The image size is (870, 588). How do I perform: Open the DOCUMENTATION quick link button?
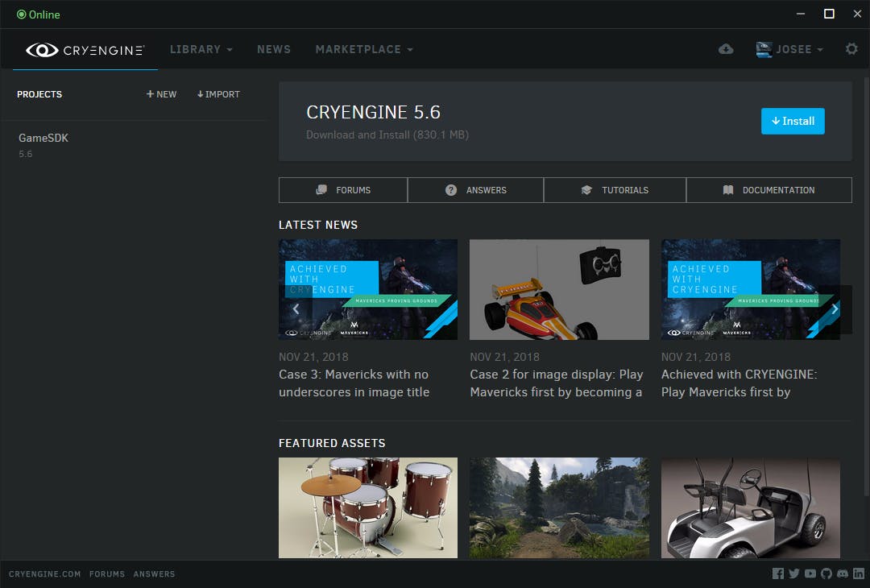[x=769, y=190]
